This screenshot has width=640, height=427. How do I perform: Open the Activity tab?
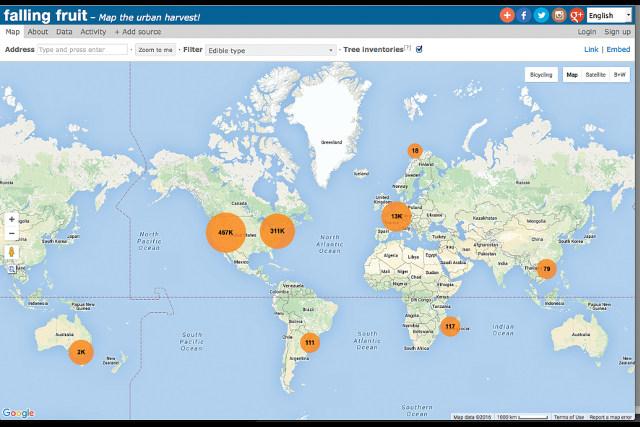[93, 31]
